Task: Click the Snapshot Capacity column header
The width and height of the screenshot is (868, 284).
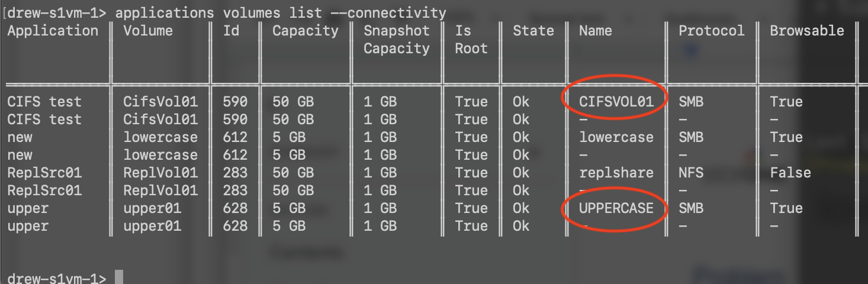Action: (x=397, y=40)
